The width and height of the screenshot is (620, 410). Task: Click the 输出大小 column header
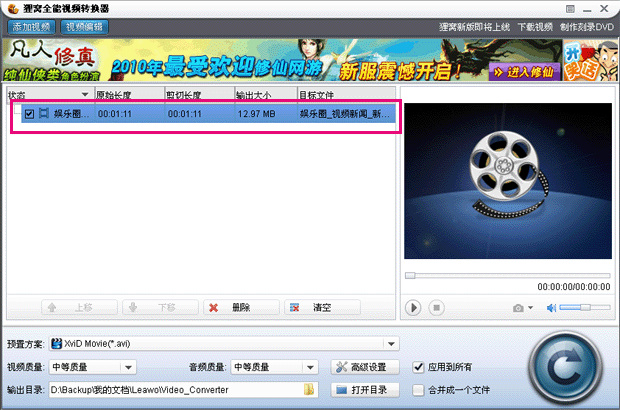[266, 94]
